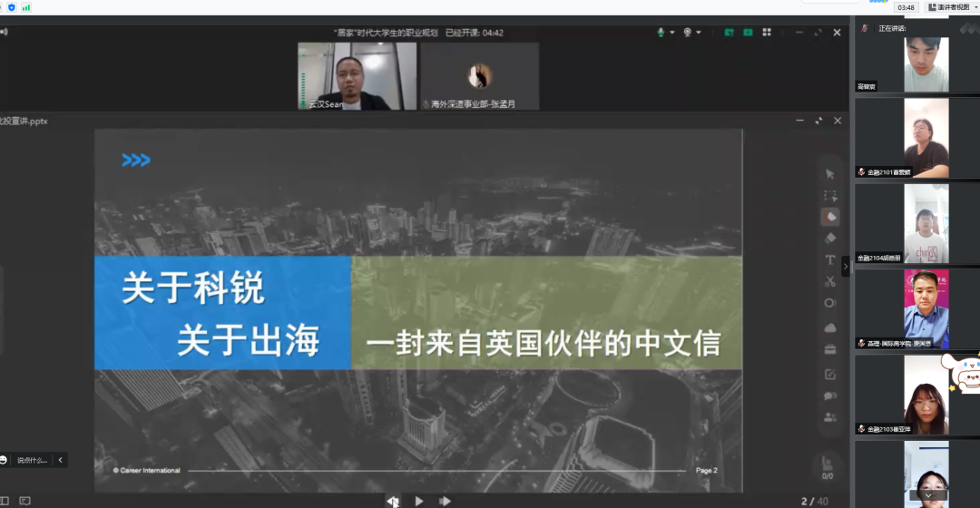Select 云汉Sean presenter video thumbnail

coord(357,76)
